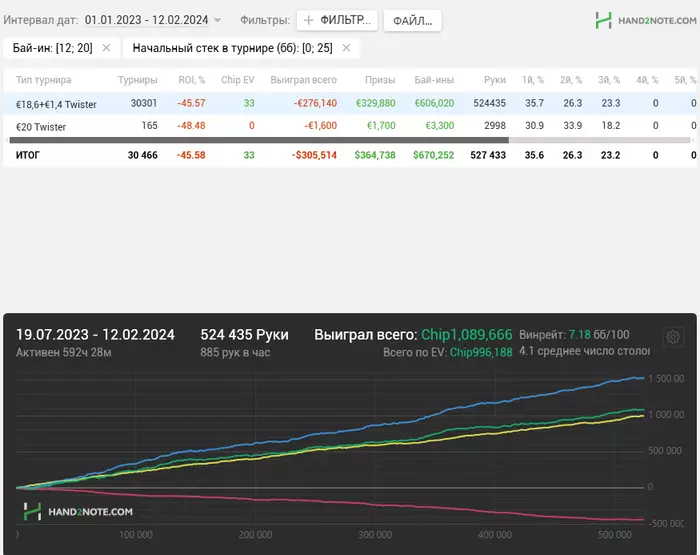700x555 pixels.
Task: Open chart settings gear icon
Action: (x=673, y=337)
